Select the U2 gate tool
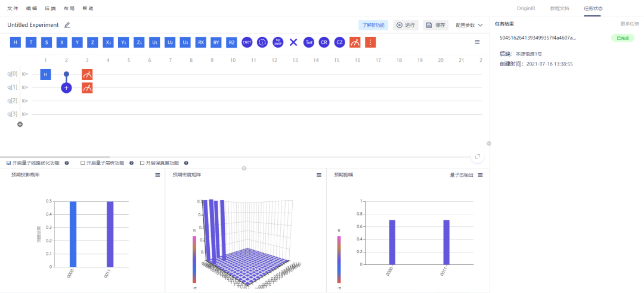Screen dimensions: 644x293 coord(170,42)
